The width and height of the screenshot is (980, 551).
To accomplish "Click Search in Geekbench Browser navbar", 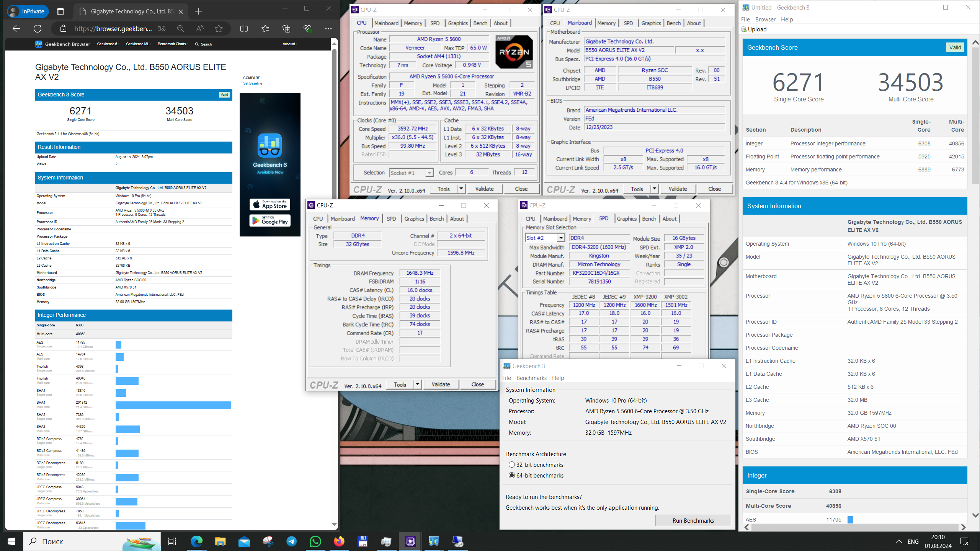I will pos(203,44).
